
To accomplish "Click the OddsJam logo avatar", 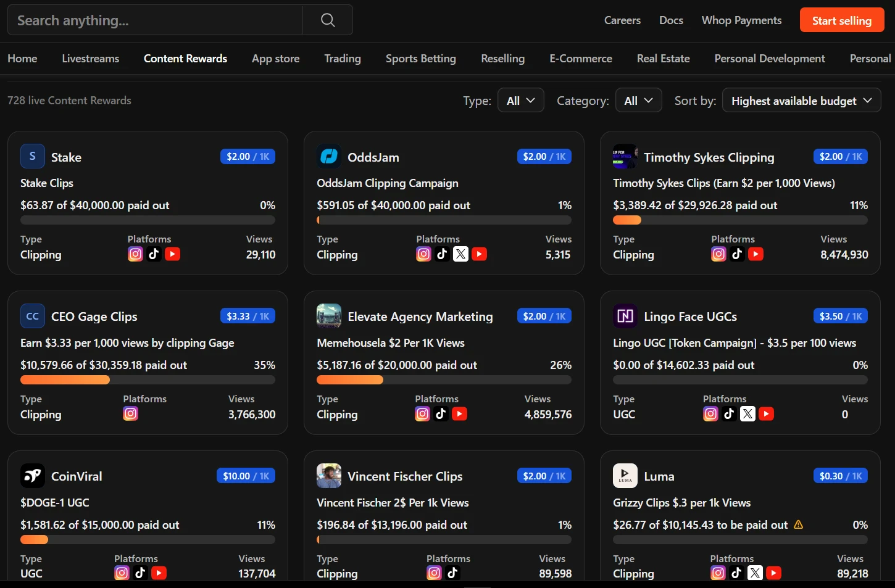I will coord(329,157).
